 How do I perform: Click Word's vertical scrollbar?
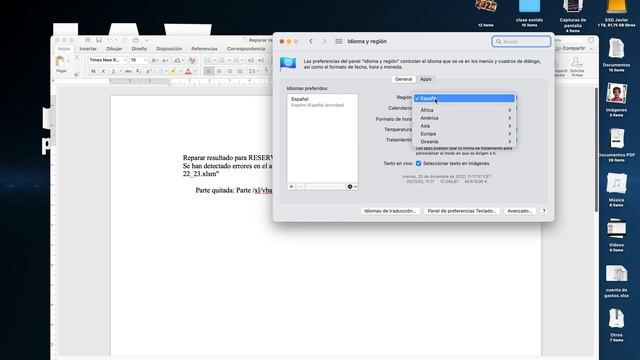pyautogui.click(x=596, y=150)
